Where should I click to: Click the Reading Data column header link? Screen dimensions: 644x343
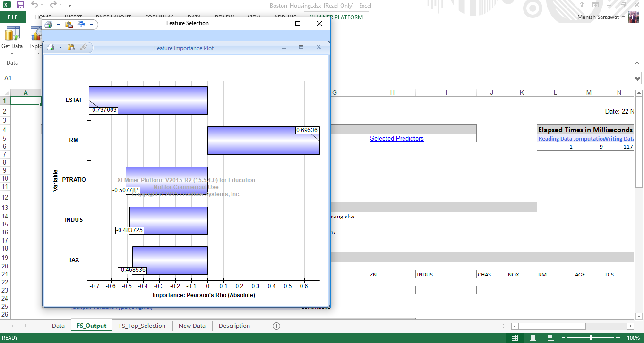(x=555, y=139)
